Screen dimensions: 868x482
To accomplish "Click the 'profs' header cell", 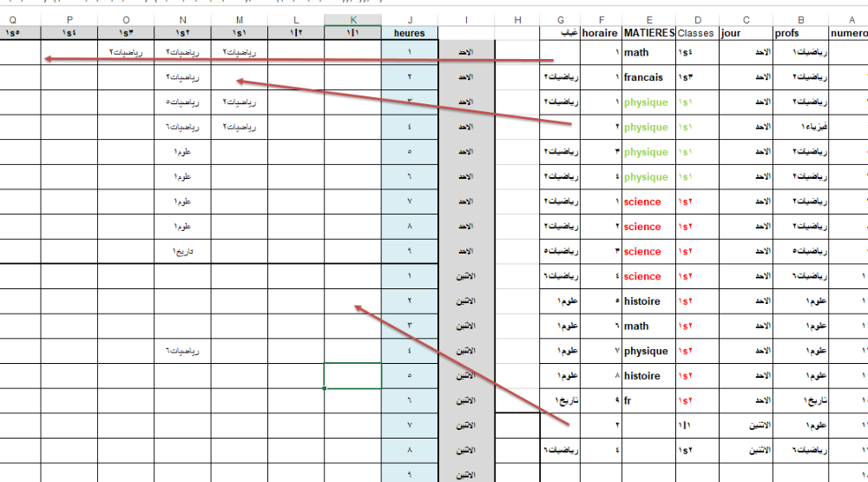I will pos(800,33).
